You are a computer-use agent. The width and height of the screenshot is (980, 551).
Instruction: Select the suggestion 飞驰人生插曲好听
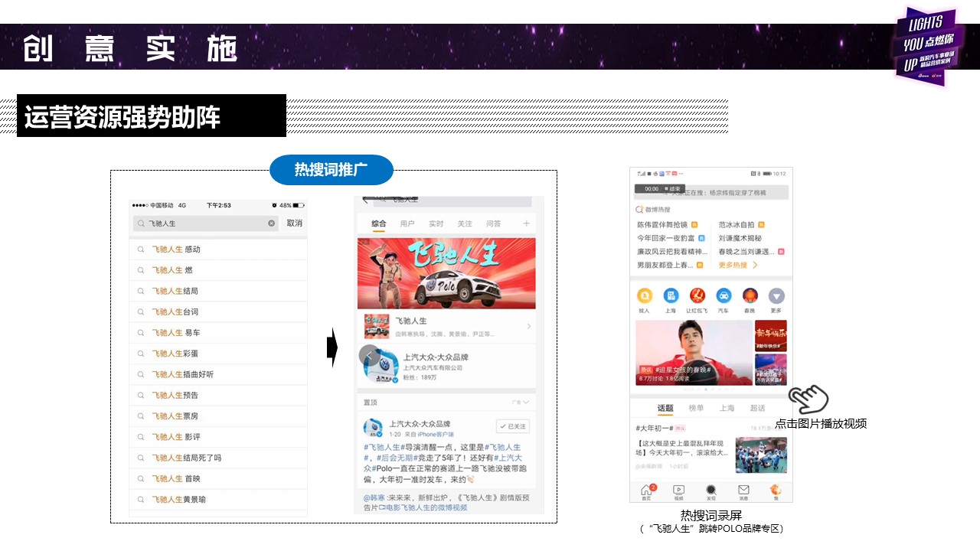click(x=218, y=374)
